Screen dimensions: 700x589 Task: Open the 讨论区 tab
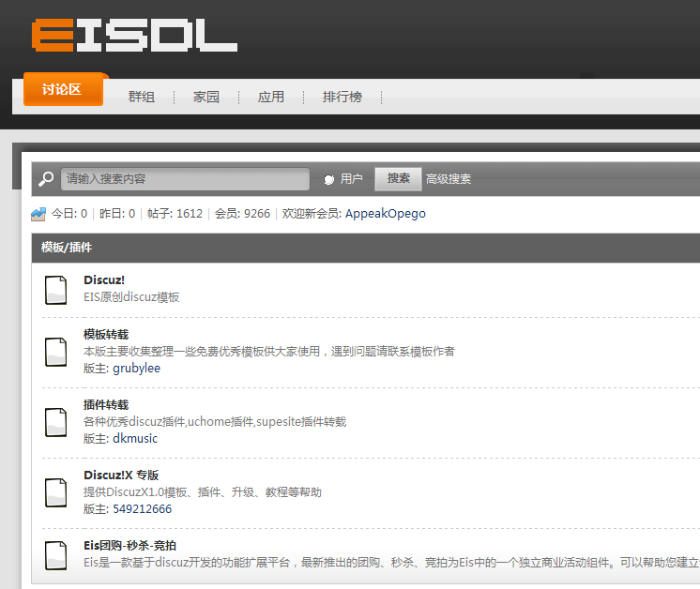[x=64, y=89]
